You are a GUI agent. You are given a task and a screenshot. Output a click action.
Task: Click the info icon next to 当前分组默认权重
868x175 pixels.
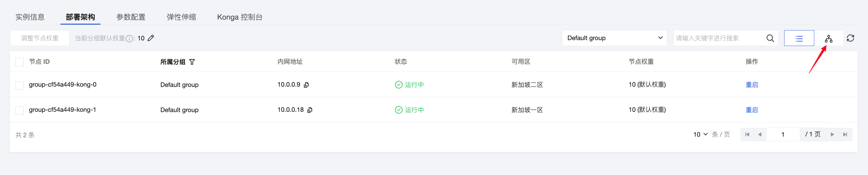(x=129, y=39)
